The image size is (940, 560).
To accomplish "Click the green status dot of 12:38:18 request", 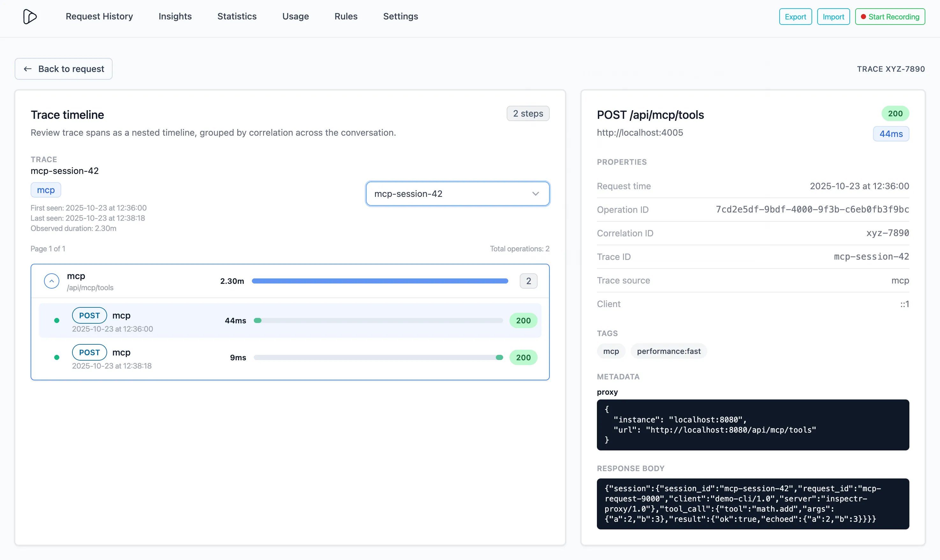I will (x=57, y=357).
